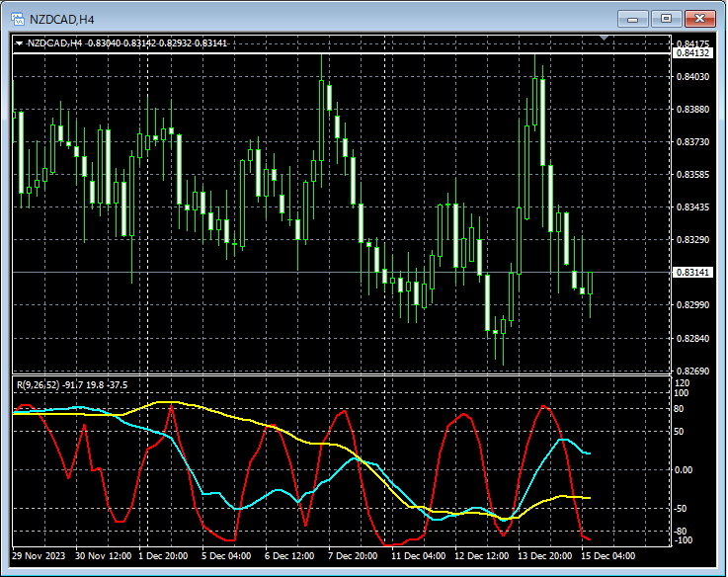Click the 0.83730 price scale value

(x=692, y=141)
